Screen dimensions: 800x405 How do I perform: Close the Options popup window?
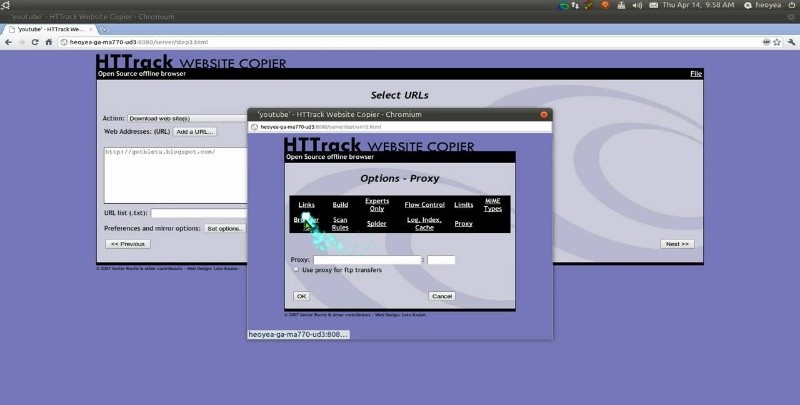click(x=544, y=115)
